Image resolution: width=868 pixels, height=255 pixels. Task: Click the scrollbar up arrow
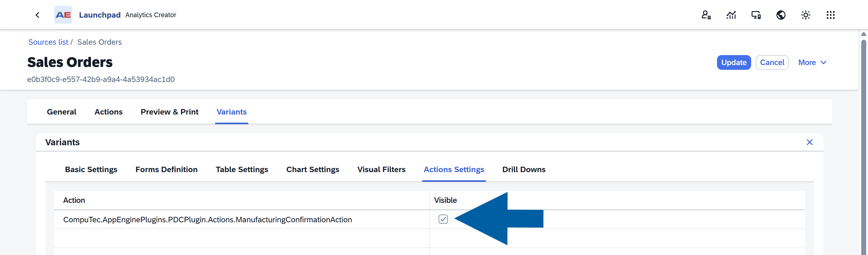[863, 34]
